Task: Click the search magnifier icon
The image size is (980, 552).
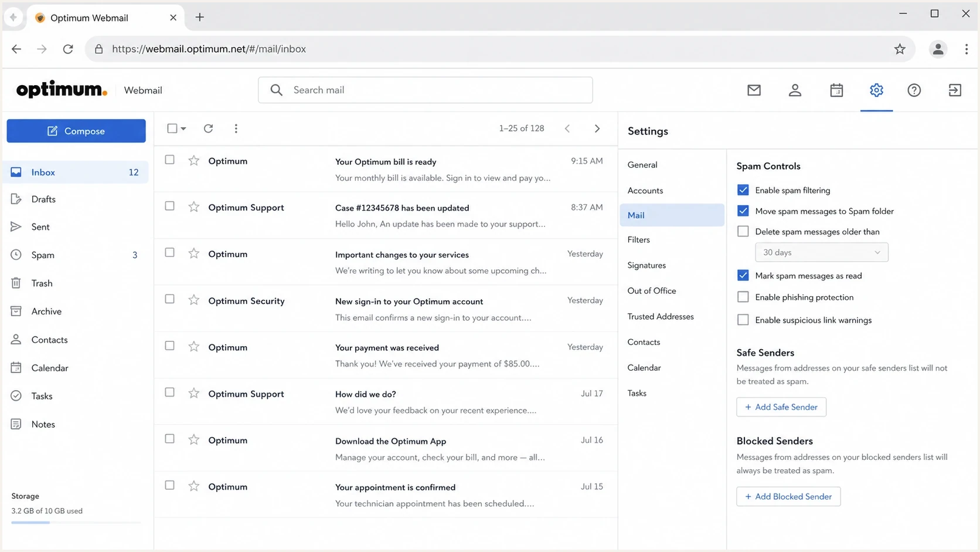Action: click(276, 90)
